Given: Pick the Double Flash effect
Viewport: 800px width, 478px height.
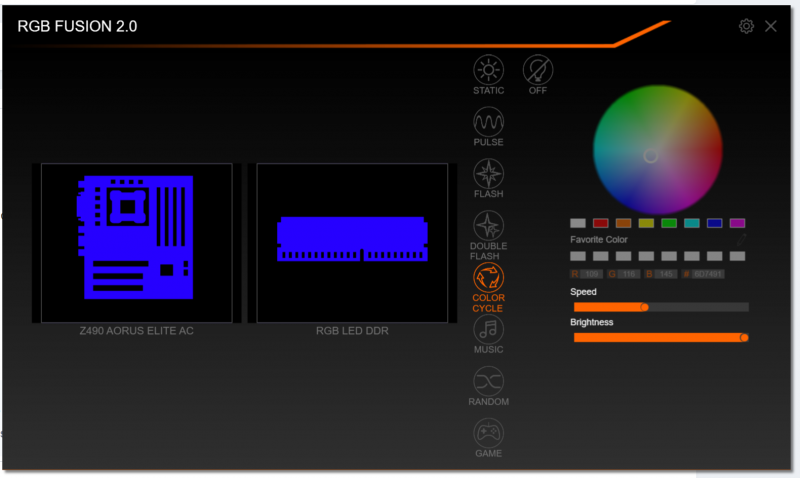Looking at the screenshot, I should tap(489, 226).
